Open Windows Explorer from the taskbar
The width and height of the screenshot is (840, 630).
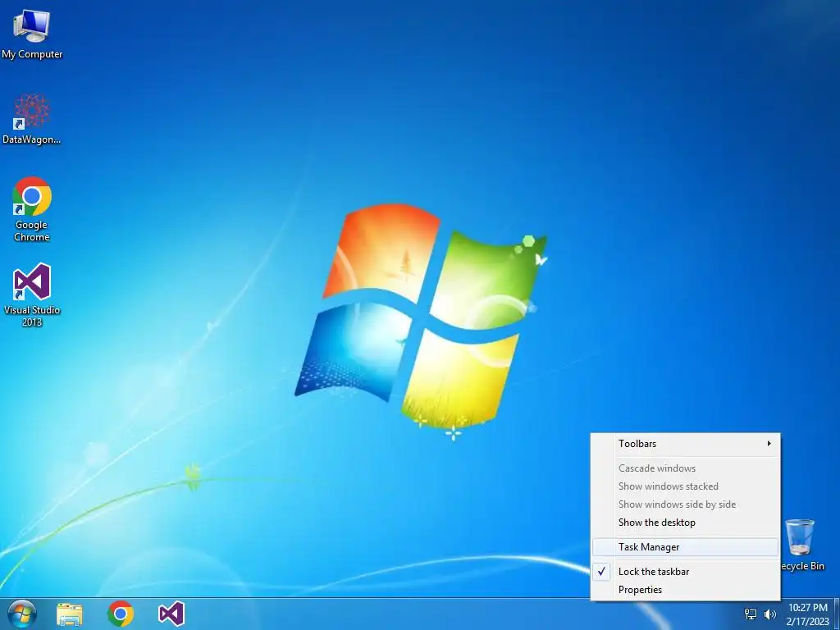tap(70, 614)
